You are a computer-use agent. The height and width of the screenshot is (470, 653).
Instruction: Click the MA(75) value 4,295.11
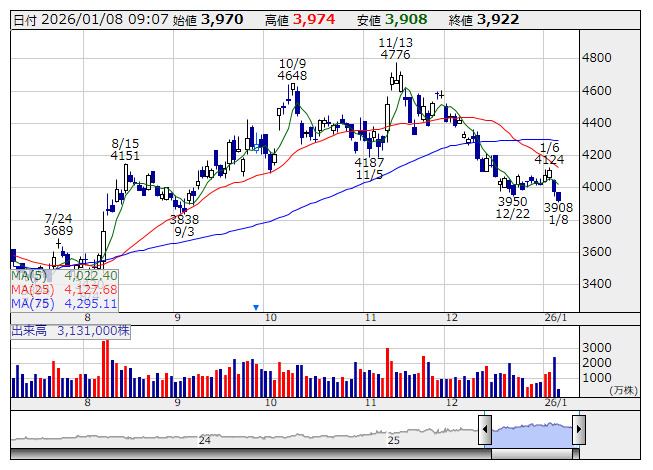pyautogui.click(x=91, y=304)
